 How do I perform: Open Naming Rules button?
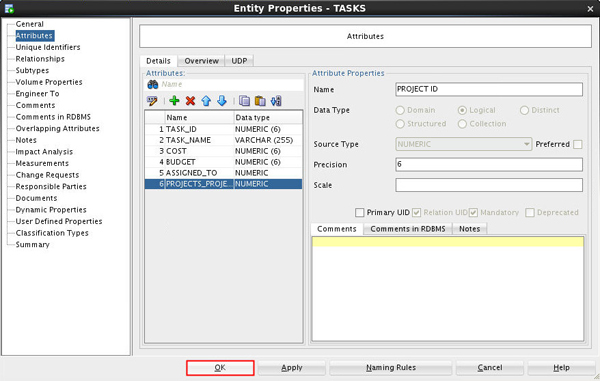coord(391,368)
